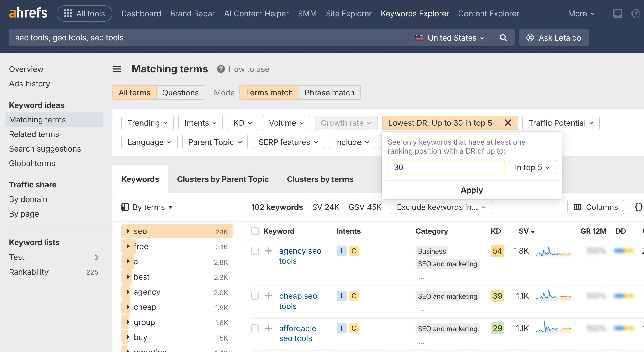The image size is (644, 352).
Task: Add agency seo tools with plus icon
Action: (268, 251)
